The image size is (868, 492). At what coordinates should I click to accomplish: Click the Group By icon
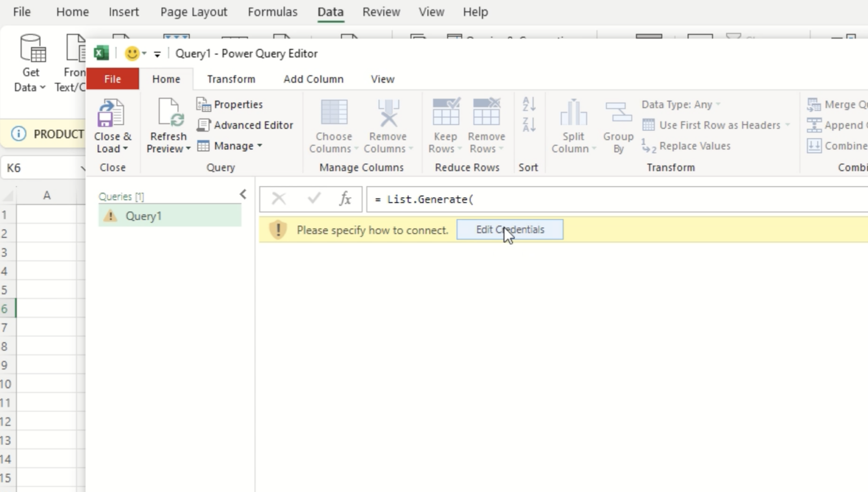(618, 113)
